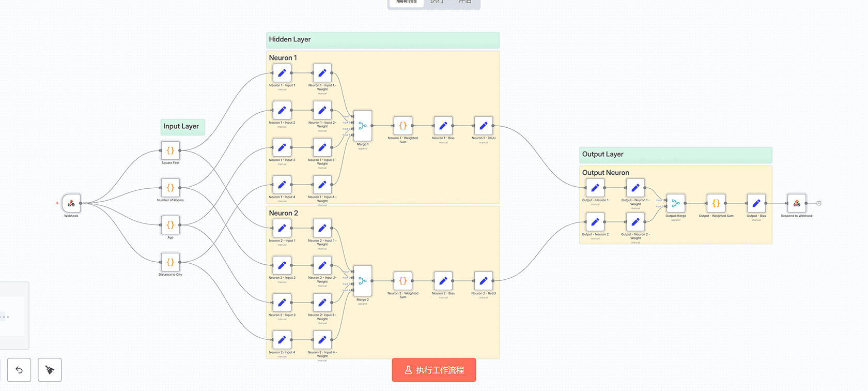Open the Merge 1 node

[x=362, y=126]
